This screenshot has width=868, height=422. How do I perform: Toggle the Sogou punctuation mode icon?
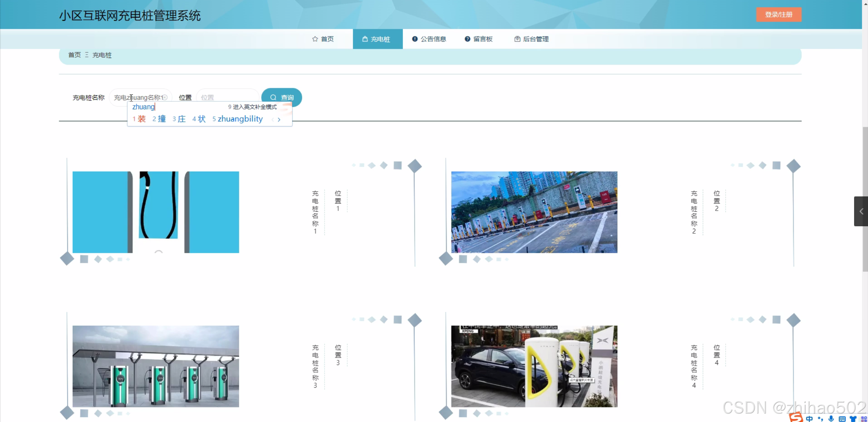[820, 419]
